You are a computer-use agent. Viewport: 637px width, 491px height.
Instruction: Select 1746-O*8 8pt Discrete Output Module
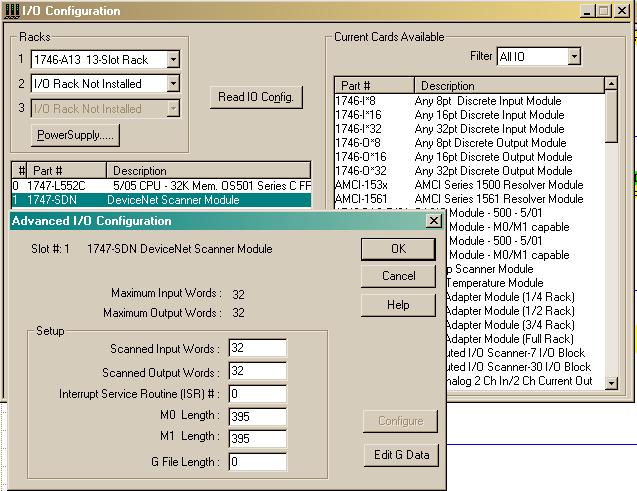(469, 143)
